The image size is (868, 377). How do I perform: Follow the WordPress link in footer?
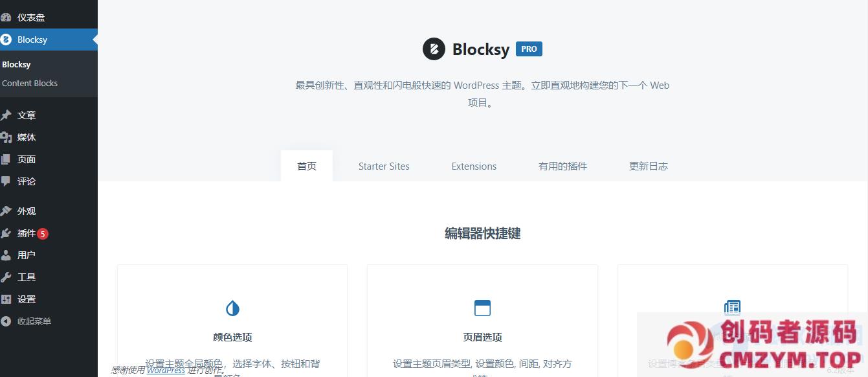[x=166, y=370]
